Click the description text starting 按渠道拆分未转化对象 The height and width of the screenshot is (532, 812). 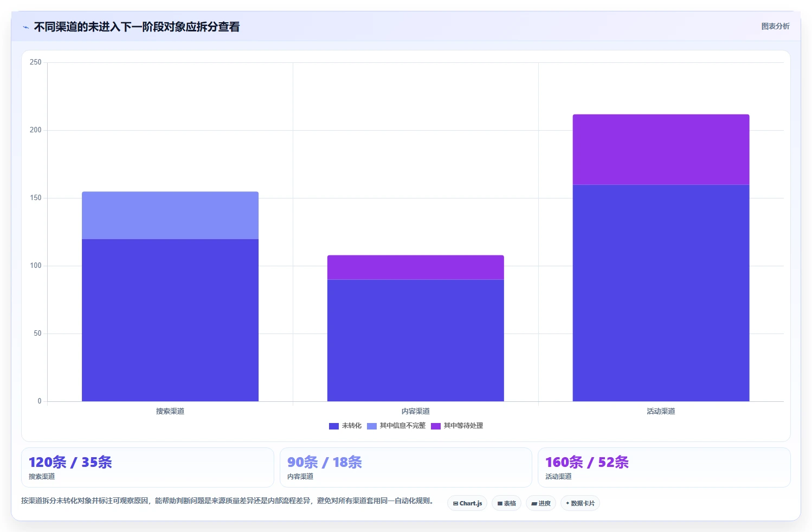[227, 501]
